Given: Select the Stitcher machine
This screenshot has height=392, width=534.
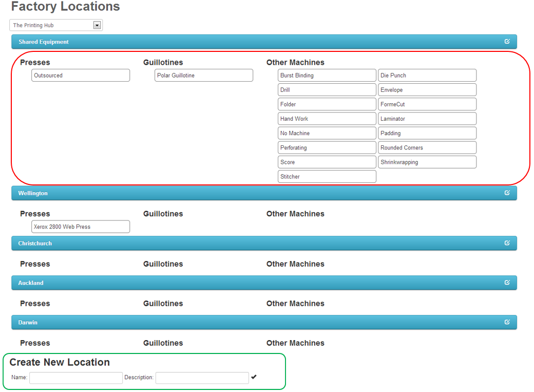Looking at the screenshot, I should pyautogui.click(x=327, y=177).
